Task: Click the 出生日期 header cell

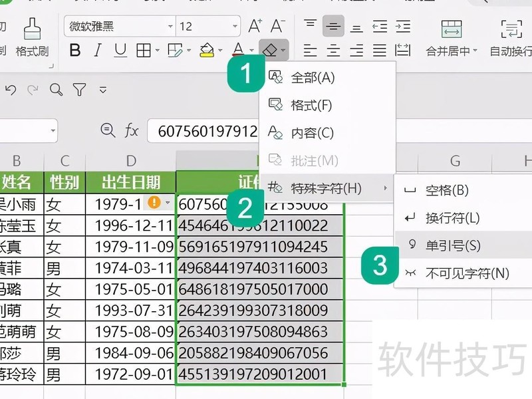Action: point(131,182)
